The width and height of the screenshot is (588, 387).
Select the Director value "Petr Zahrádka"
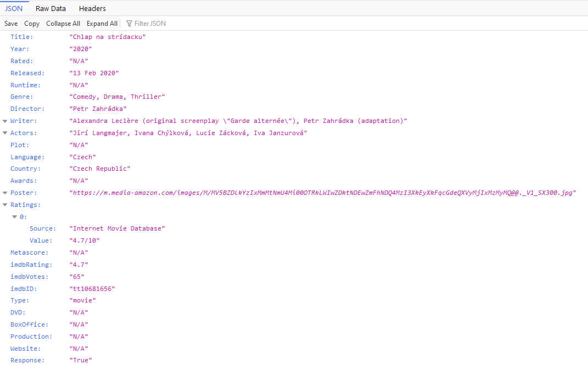98,108
